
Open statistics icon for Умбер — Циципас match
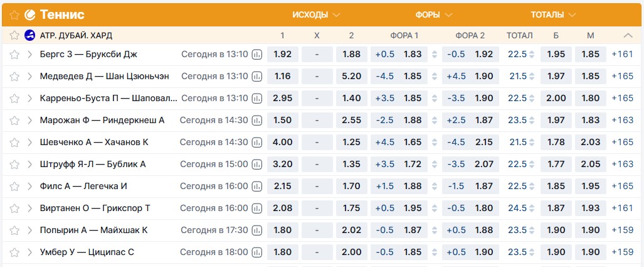257,252
